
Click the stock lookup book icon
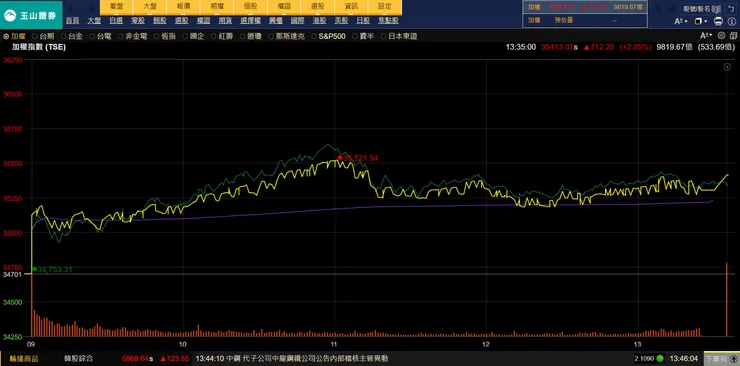716,8
